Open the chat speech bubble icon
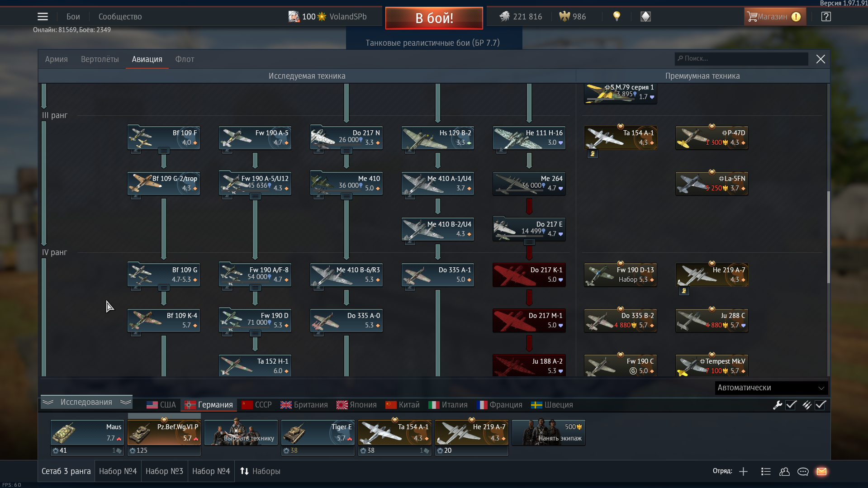The image size is (868, 488). pos(803,472)
